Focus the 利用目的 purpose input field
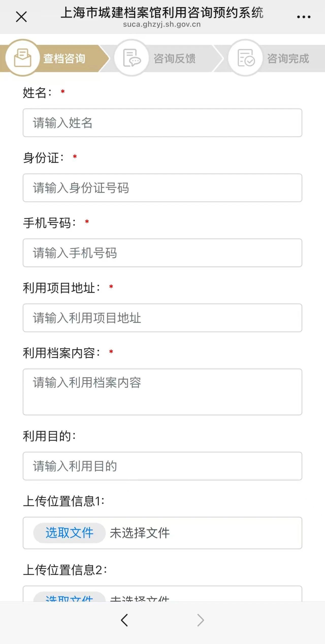The height and width of the screenshot is (644, 325). pyautogui.click(x=162, y=466)
